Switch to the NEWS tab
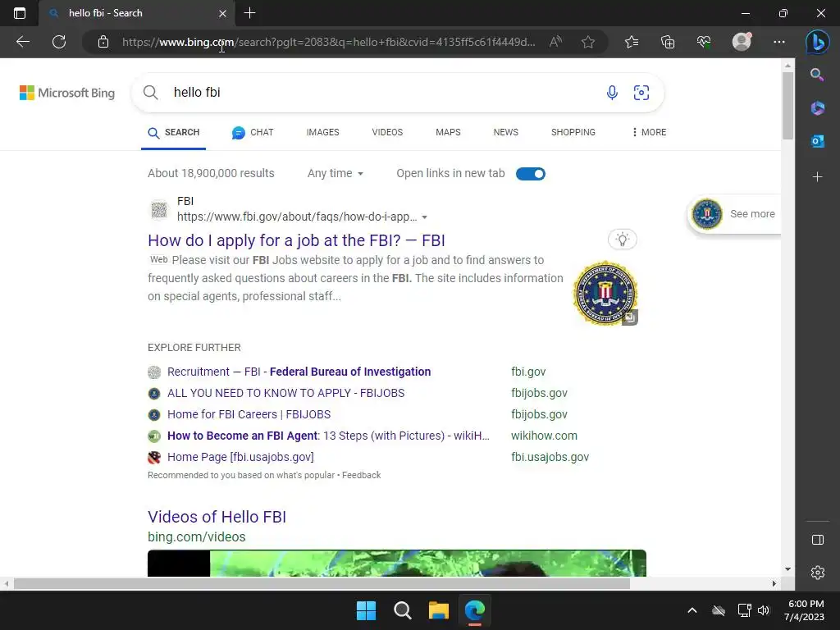840x630 pixels. 505,132
